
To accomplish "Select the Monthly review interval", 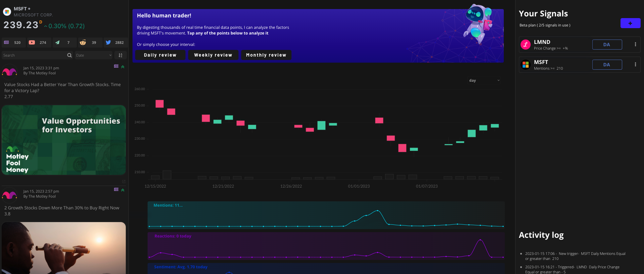I will point(266,55).
